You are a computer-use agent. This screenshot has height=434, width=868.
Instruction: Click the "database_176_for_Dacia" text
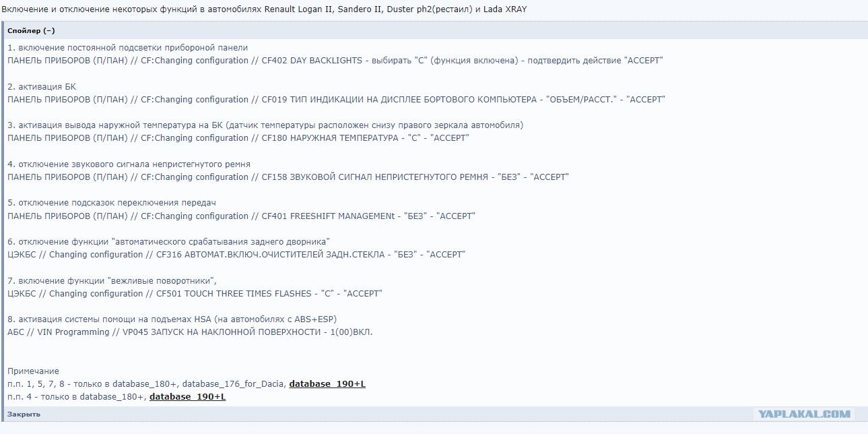coord(233,384)
